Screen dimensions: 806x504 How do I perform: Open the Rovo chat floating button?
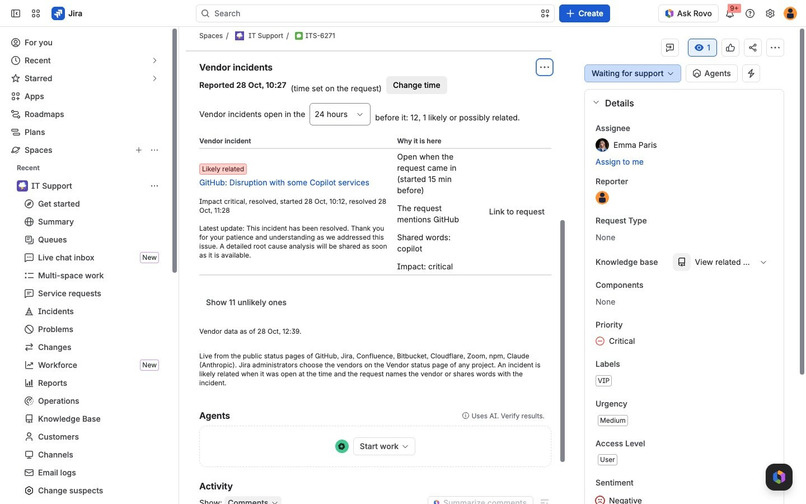click(x=779, y=477)
